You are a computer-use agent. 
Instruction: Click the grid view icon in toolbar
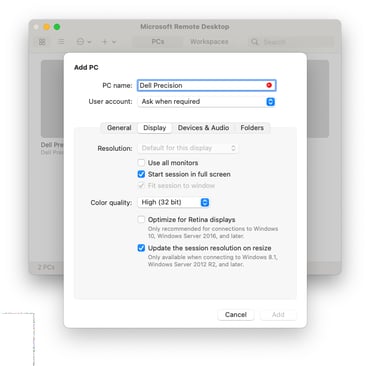pos(42,42)
